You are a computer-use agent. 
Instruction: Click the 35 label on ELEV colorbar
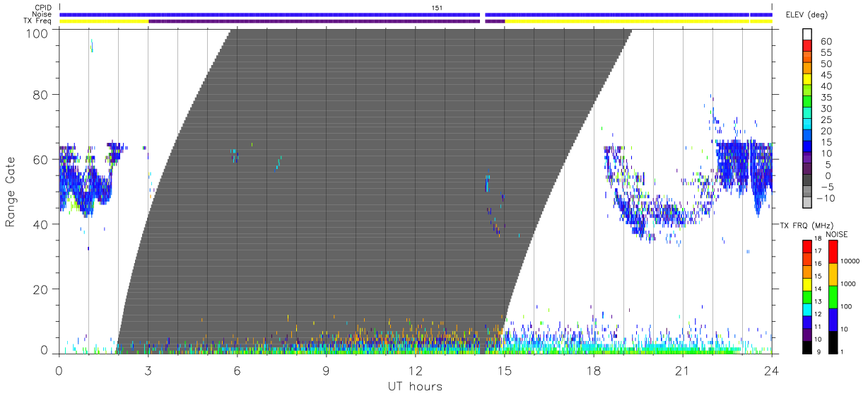[x=826, y=98]
